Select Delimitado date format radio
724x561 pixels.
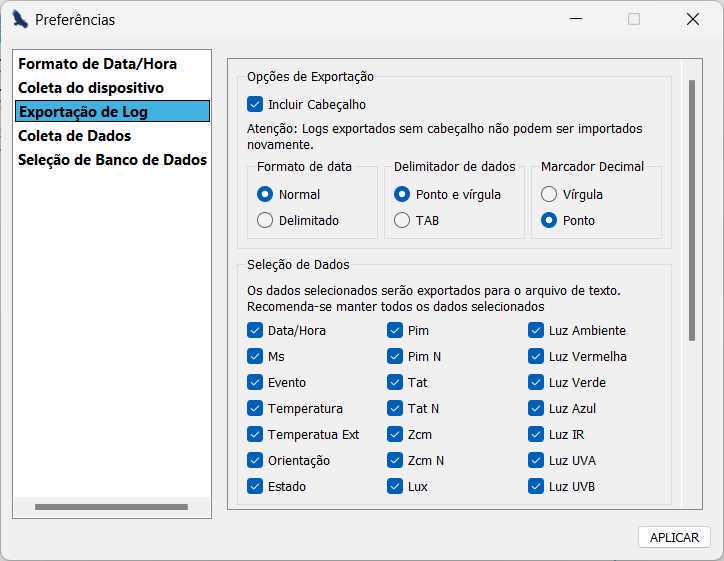pos(265,220)
